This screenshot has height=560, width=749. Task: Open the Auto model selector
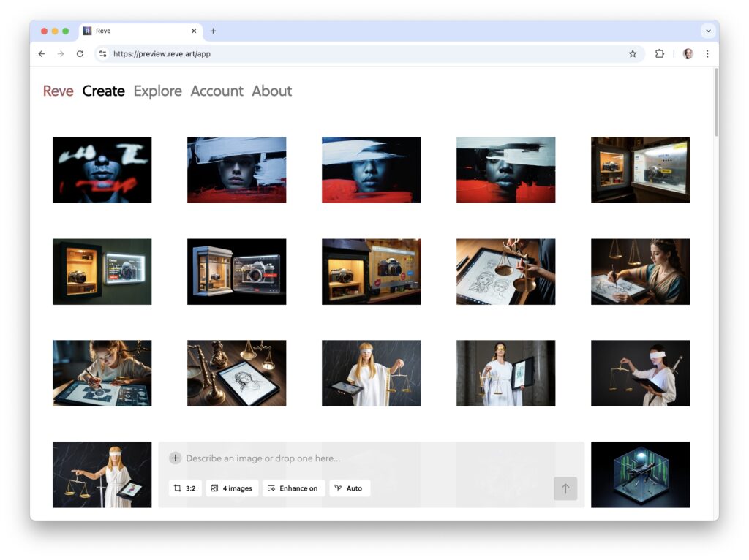349,488
